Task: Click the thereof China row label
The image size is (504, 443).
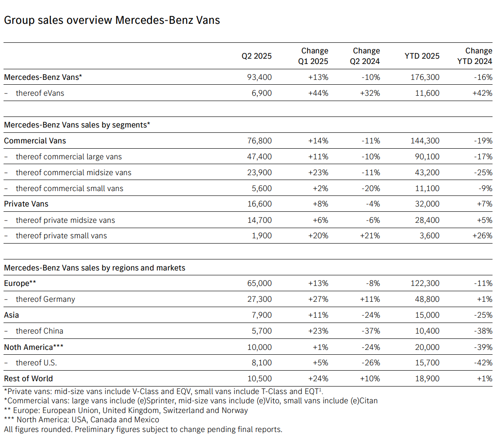Action: point(40,331)
